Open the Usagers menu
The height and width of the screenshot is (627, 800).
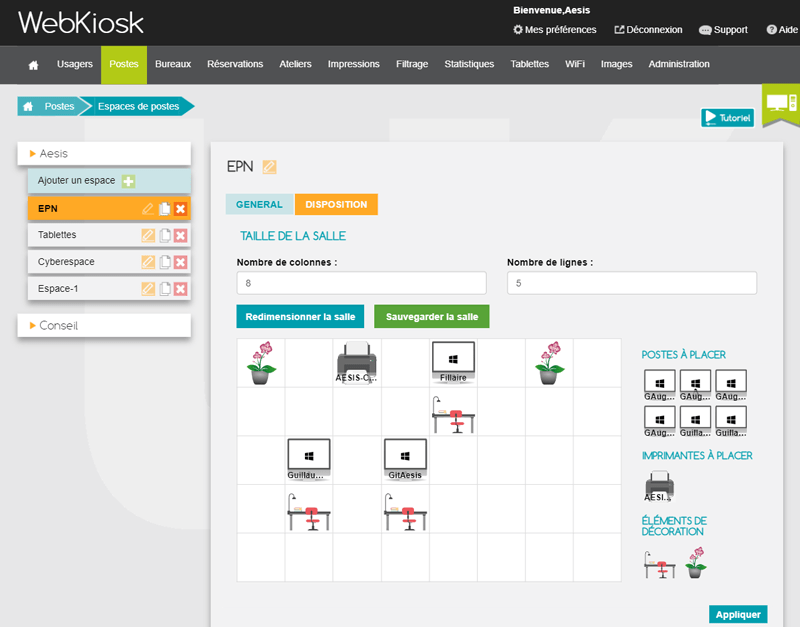click(74, 64)
